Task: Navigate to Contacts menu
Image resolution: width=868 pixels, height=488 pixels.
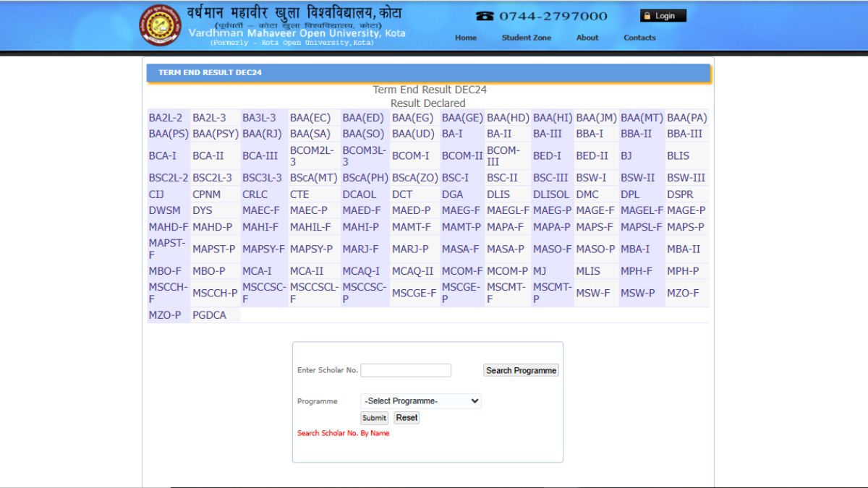Action: (x=639, y=38)
